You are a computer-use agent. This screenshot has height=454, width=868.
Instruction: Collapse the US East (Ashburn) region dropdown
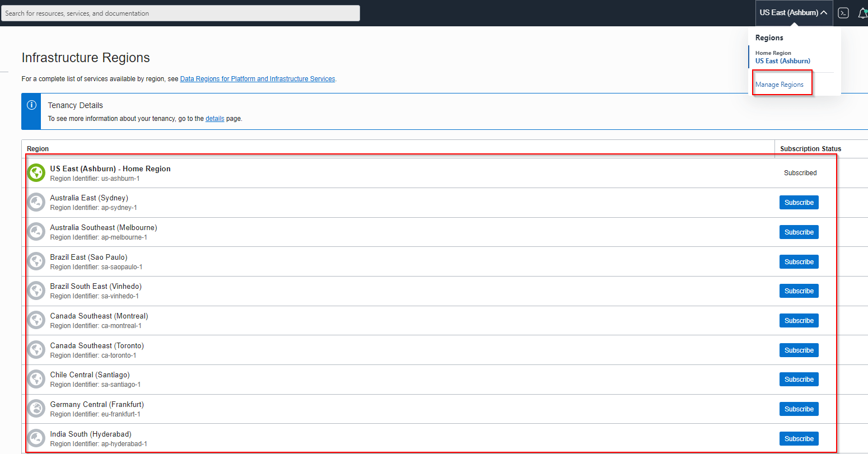793,13
